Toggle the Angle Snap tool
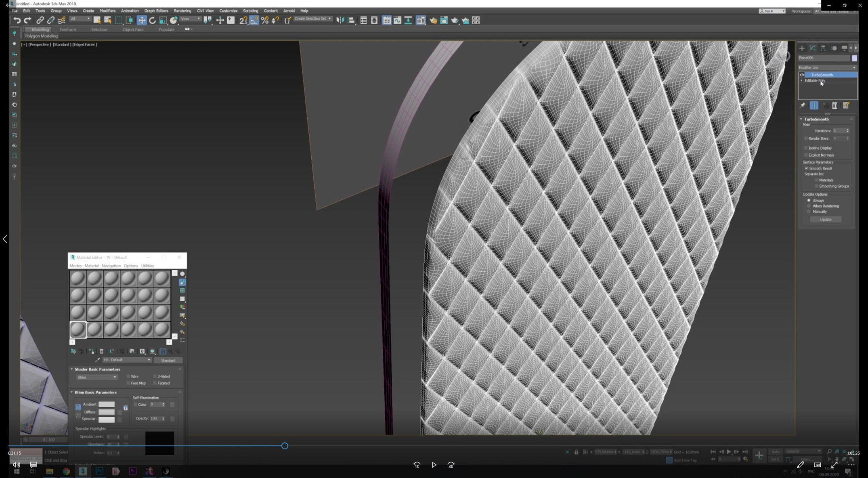The height and width of the screenshot is (478, 868). [254, 20]
